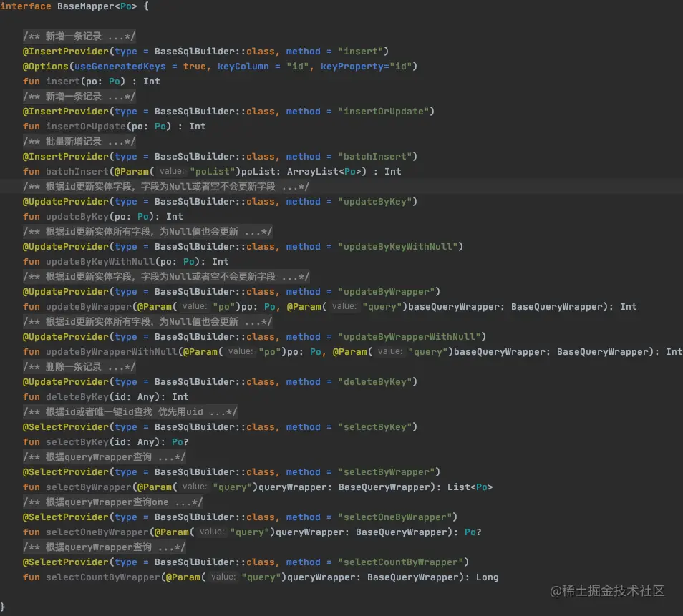Click the keyColumn attribute
This screenshot has width=683, height=616.
pos(243,66)
